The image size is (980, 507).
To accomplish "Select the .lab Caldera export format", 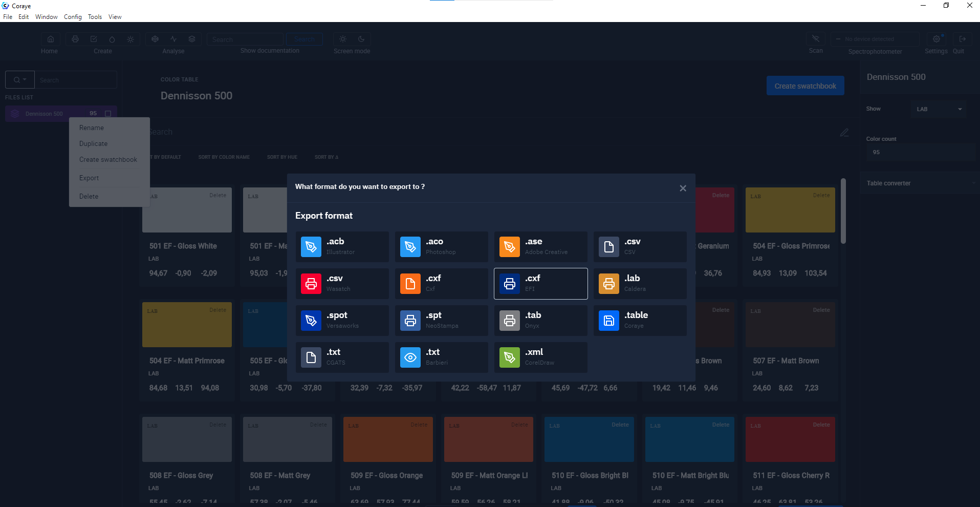I will tap(640, 284).
